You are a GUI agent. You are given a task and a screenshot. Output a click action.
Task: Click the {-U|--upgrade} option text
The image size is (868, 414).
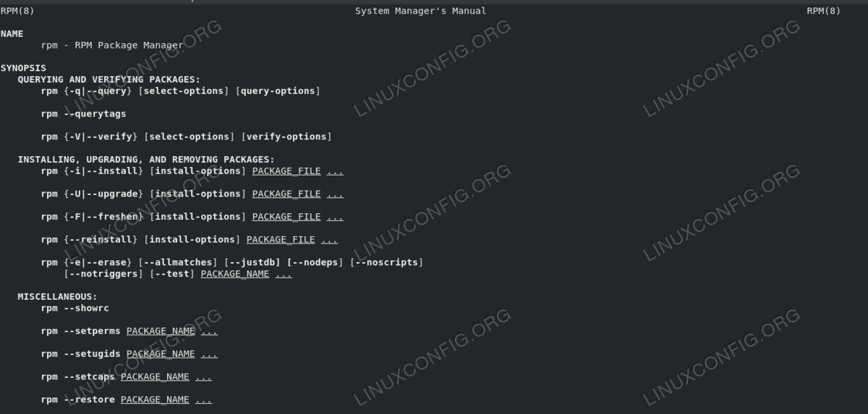point(103,194)
